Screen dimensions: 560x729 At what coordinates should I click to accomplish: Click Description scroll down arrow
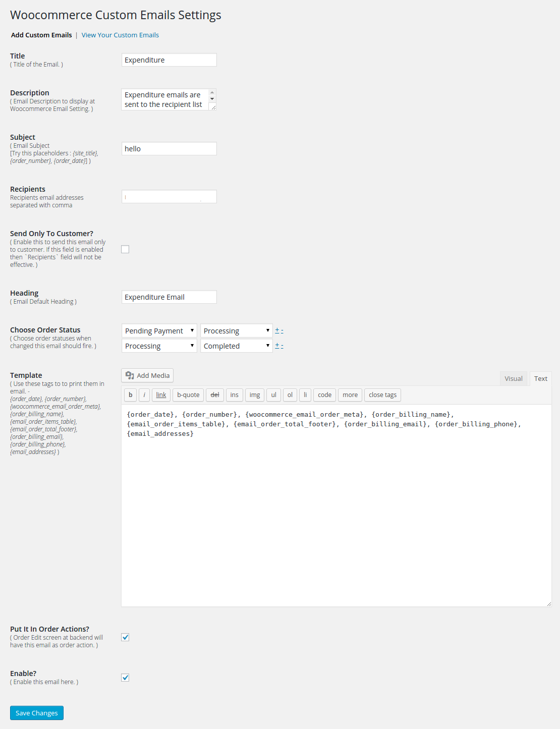tap(212, 99)
